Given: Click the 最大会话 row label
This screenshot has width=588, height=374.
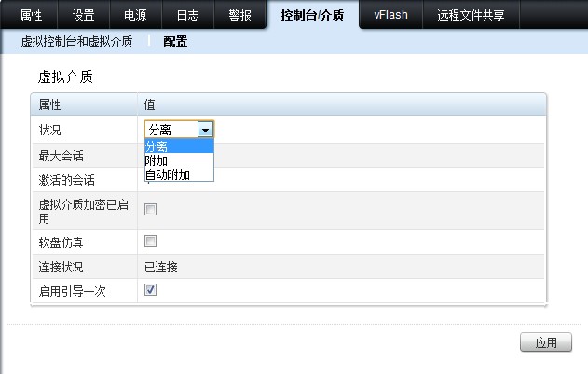Looking at the screenshot, I should (62, 156).
